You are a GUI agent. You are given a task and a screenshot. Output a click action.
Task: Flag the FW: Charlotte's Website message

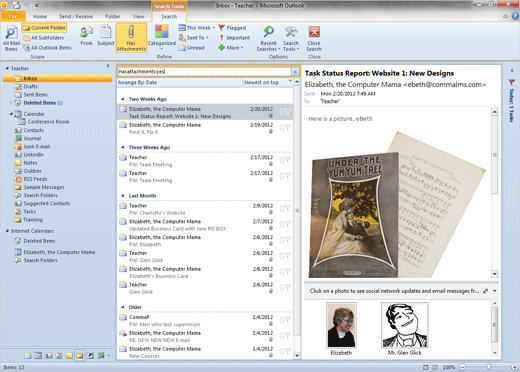(288, 208)
